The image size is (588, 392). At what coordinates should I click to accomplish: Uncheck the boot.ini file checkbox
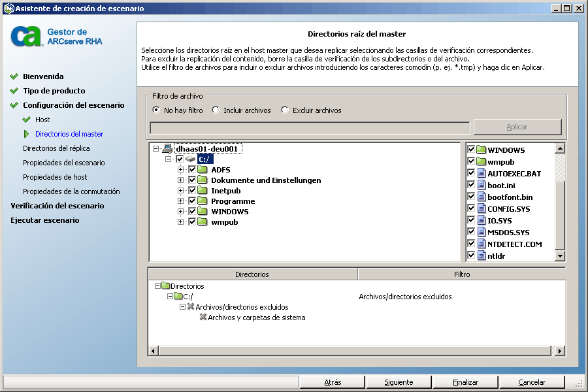tap(471, 186)
